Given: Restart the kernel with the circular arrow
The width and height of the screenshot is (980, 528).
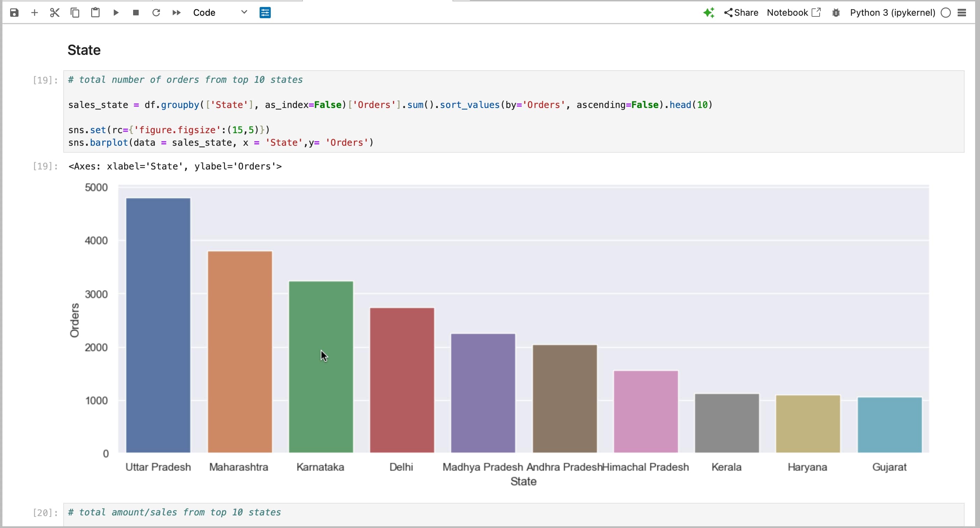Looking at the screenshot, I should (x=156, y=13).
